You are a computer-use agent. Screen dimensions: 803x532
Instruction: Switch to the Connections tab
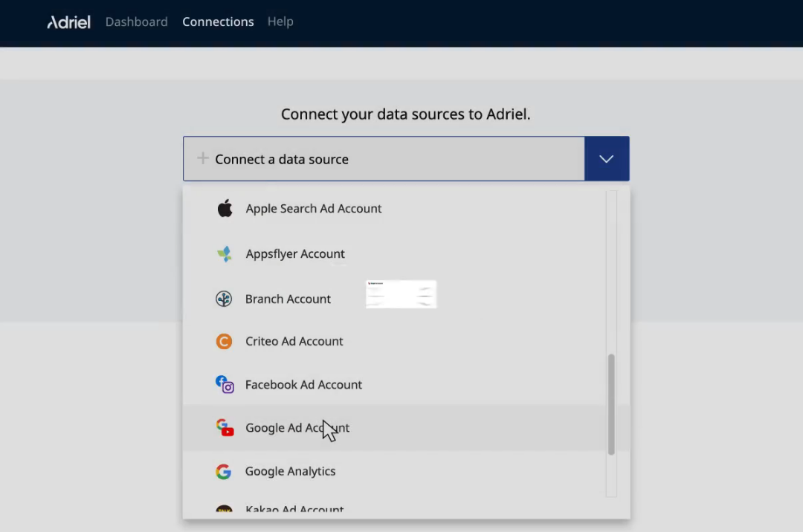(218, 22)
